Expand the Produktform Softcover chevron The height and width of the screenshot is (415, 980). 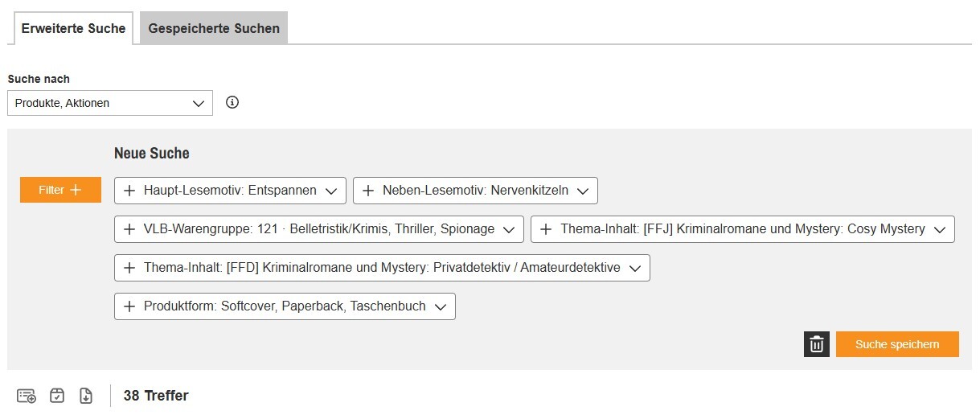[x=440, y=306]
